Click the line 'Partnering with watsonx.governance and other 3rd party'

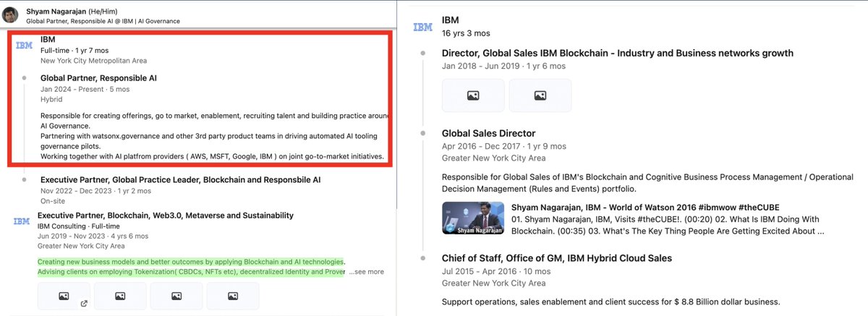click(x=209, y=136)
